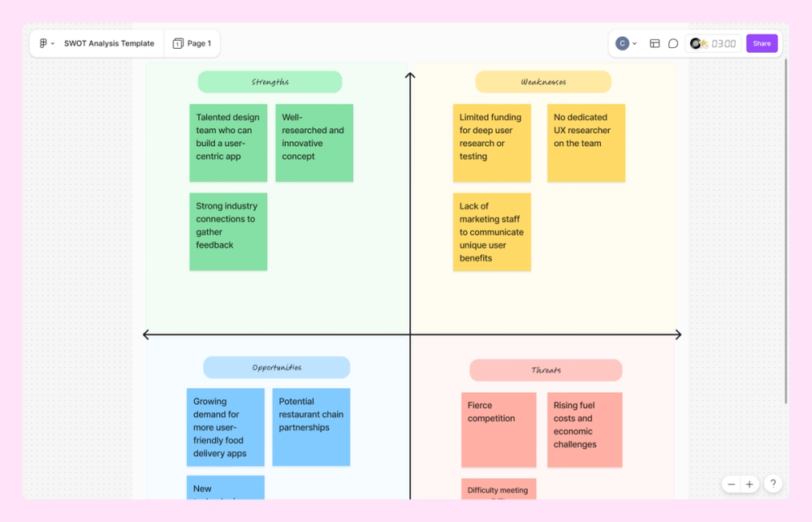812x522 pixels.
Task: Zoom in with the plus icon
Action: [x=749, y=484]
